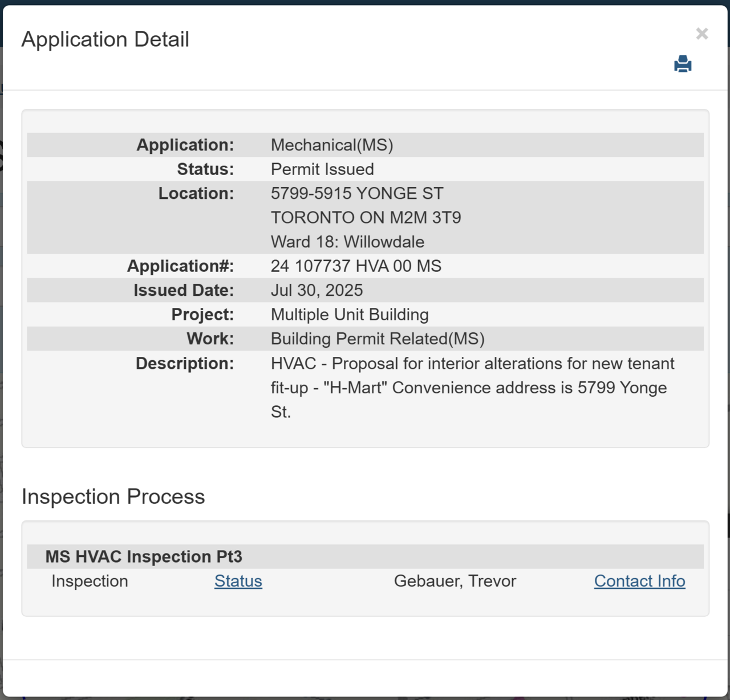The image size is (730, 700).
Task: Click the Building Permit Related(MS) work value
Action: 378,339
